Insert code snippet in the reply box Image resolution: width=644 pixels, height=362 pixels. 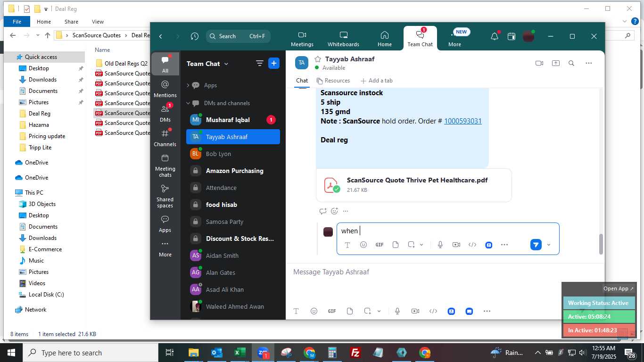click(472, 245)
